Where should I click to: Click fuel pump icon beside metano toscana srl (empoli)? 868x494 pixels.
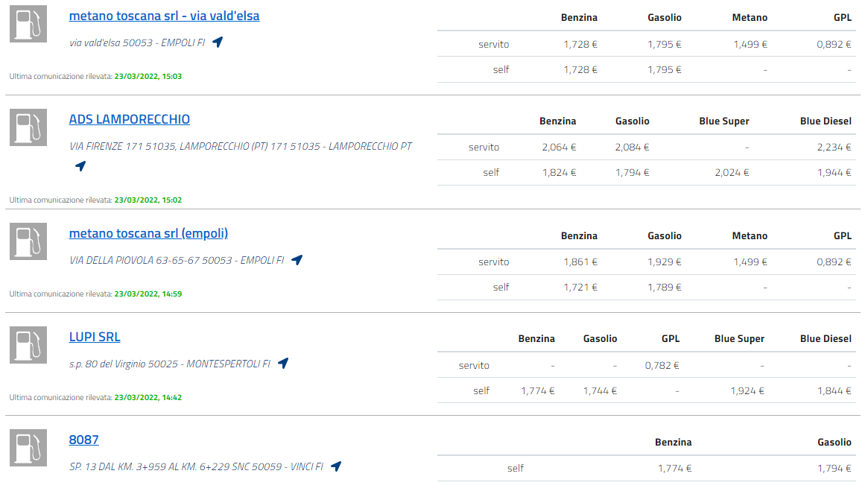click(x=28, y=241)
